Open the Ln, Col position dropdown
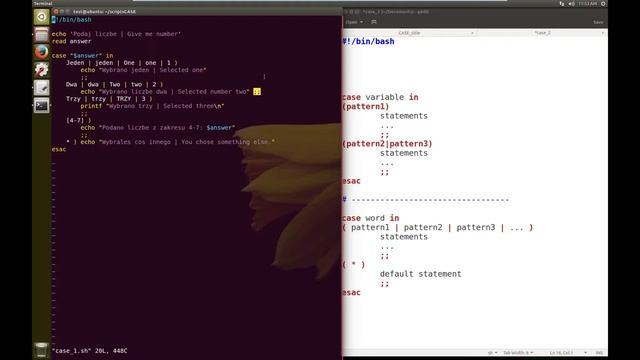 (x=568, y=352)
